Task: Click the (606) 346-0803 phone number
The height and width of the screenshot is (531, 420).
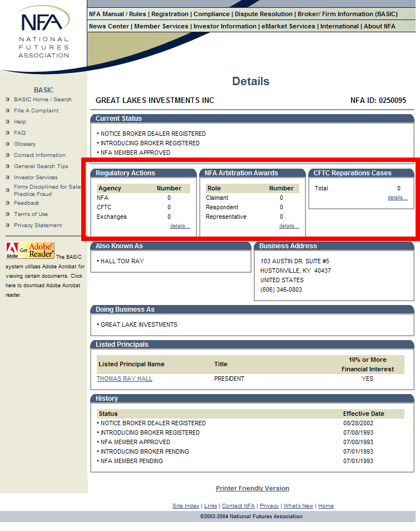Action: pos(281,290)
